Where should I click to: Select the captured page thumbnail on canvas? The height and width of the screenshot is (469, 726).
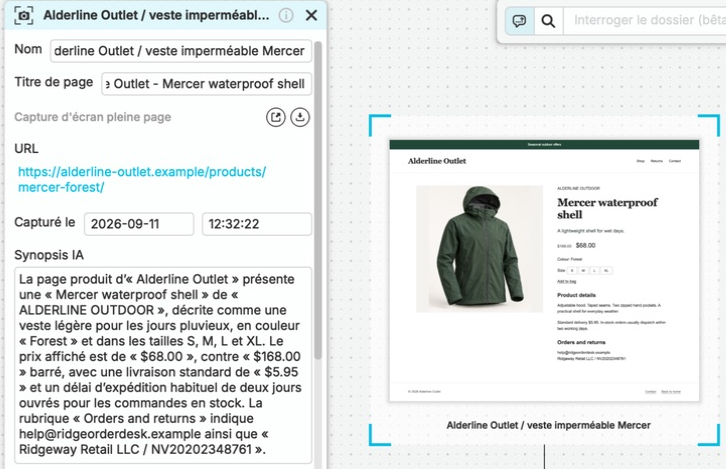pos(544,270)
